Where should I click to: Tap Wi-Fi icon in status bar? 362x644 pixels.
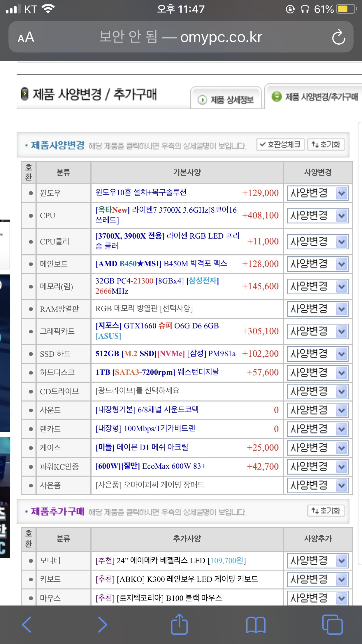point(48,9)
